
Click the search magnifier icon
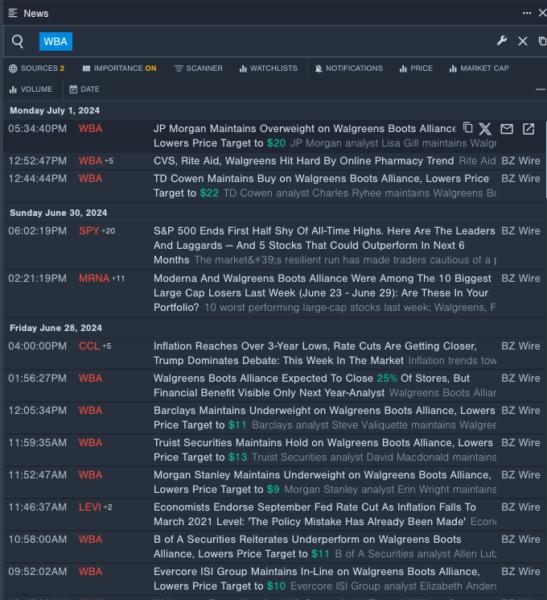coord(18,41)
